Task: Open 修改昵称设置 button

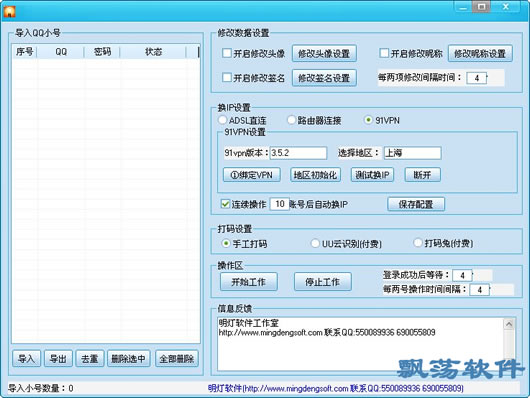Action: 480,53
